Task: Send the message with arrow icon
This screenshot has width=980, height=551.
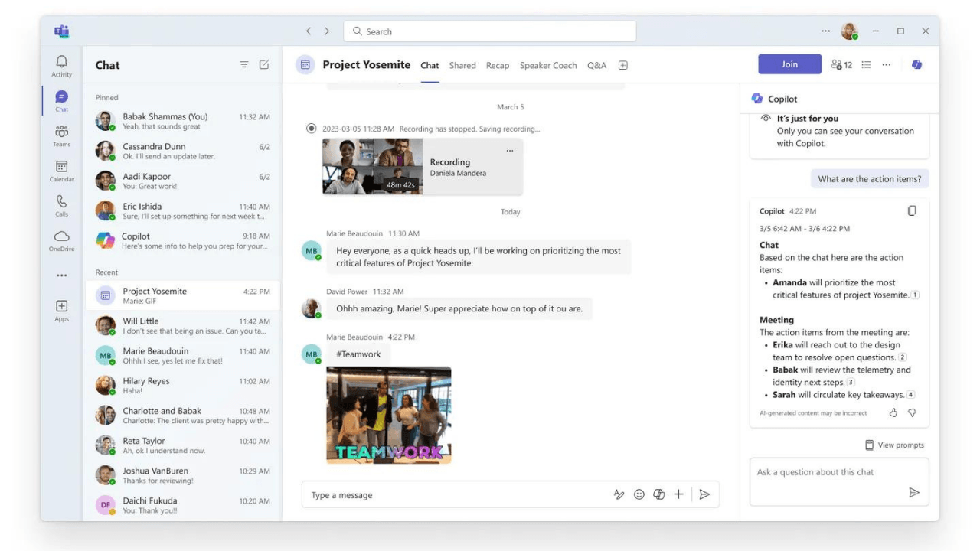Action: [x=704, y=495]
